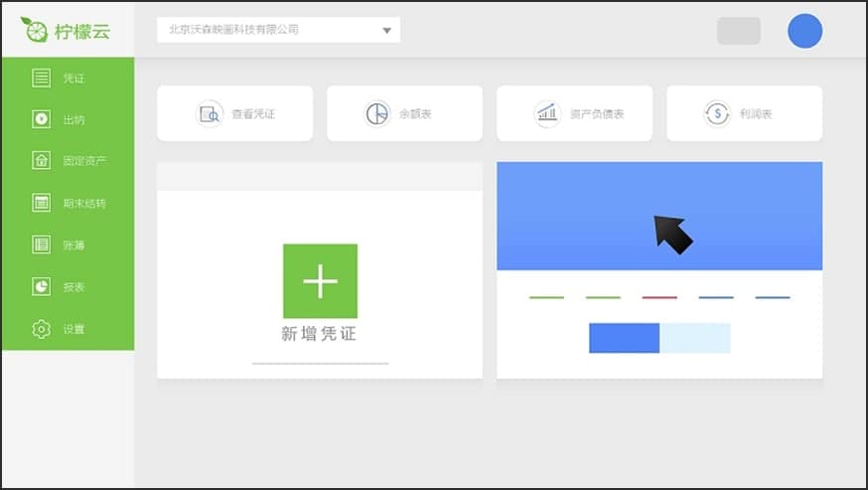Screen dimensions: 868x490
Task: Go to 期末结转 period-end sidebar icon
Action: click(41, 203)
